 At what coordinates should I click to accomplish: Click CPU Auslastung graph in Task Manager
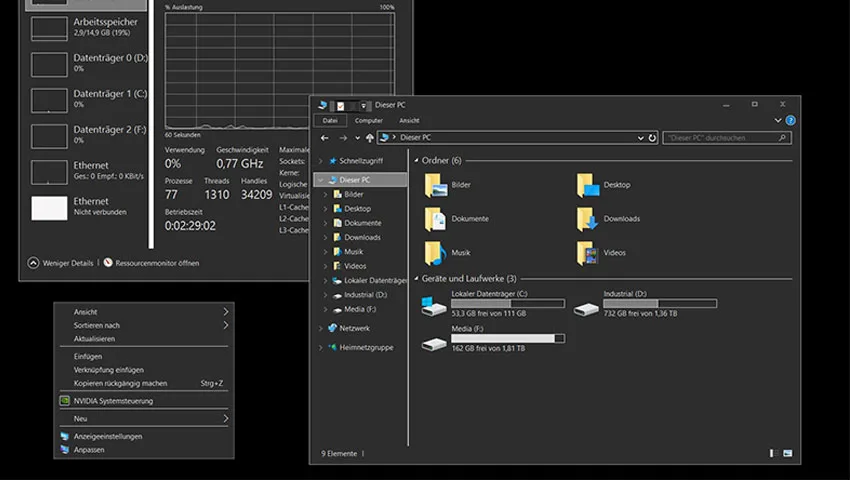click(x=279, y=71)
